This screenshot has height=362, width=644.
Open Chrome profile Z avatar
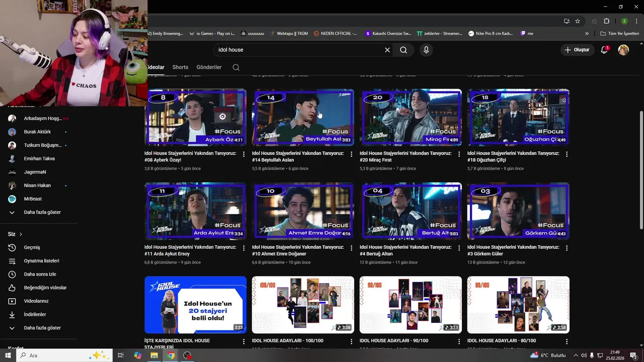(624, 21)
